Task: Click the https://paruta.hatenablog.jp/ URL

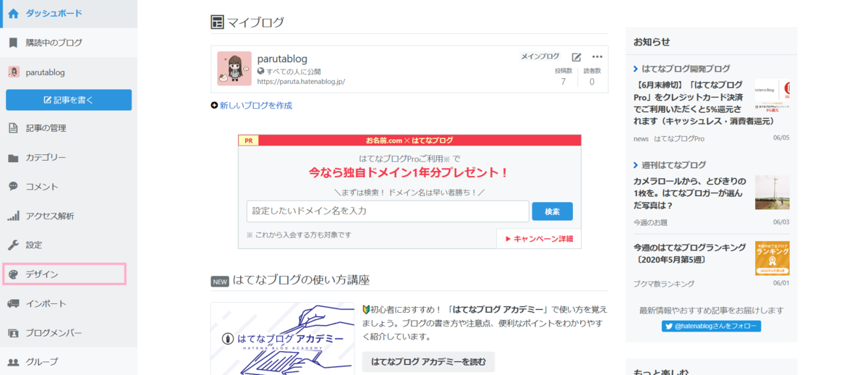Action: tap(301, 82)
